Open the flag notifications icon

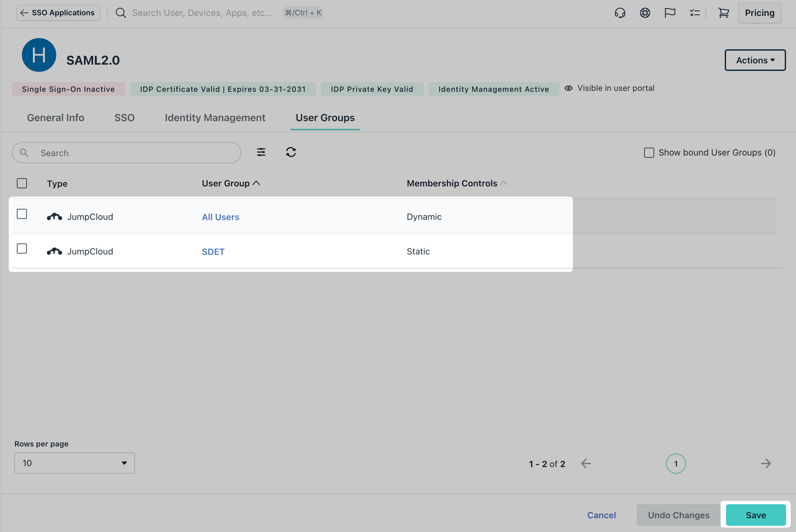pyautogui.click(x=670, y=12)
